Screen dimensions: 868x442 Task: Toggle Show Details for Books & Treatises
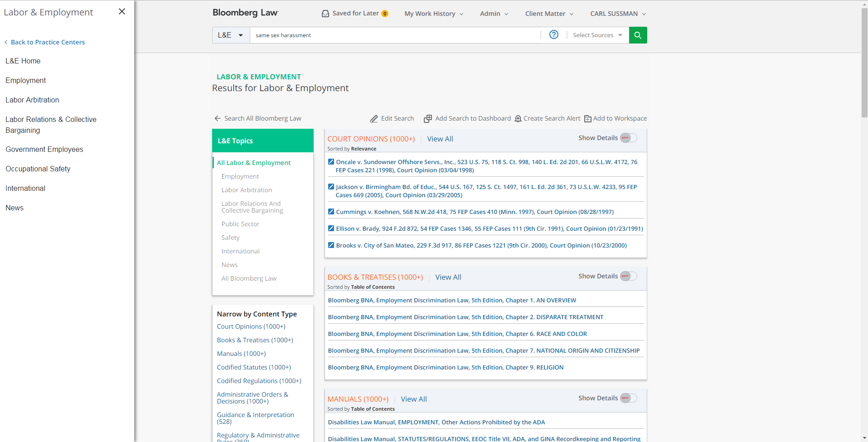[628, 276]
